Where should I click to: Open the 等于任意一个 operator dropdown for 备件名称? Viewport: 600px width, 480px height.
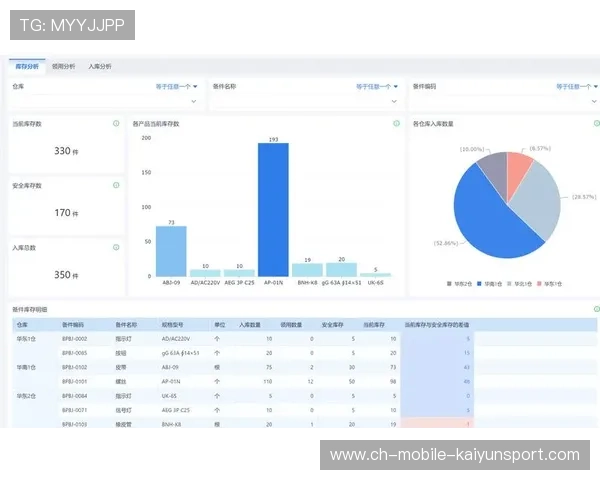tap(377, 87)
